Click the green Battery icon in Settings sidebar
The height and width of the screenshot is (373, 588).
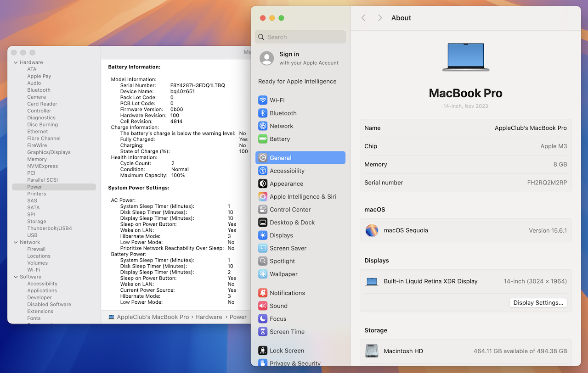pyautogui.click(x=263, y=139)
